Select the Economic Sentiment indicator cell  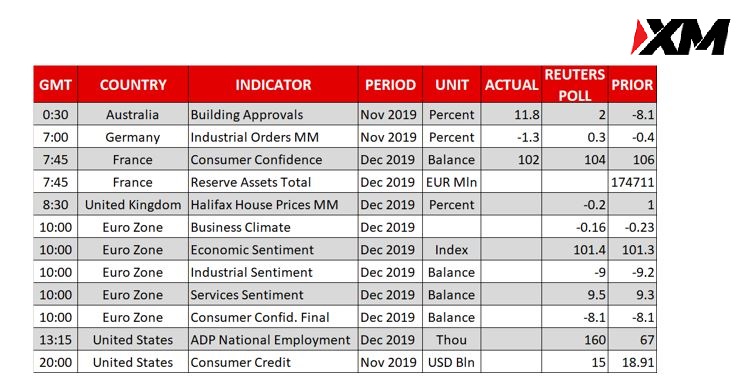pos(273,250)
